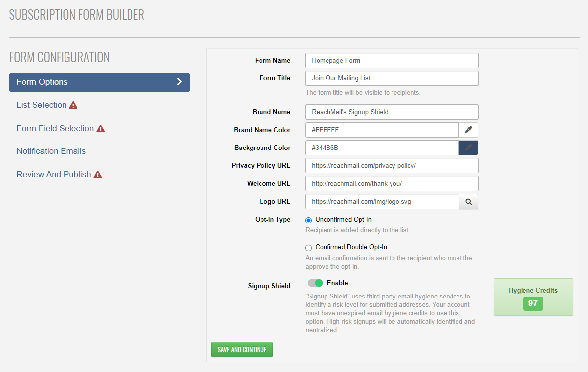Click warning icon beside Review And Publish
This screenshot has height=372, width=588.
click(98, 175)
